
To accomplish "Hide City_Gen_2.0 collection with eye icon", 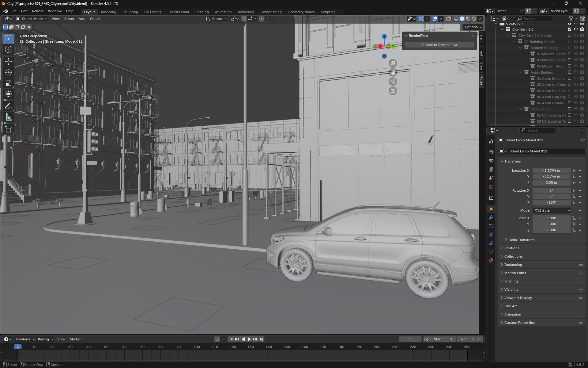I will coord(576,29).
